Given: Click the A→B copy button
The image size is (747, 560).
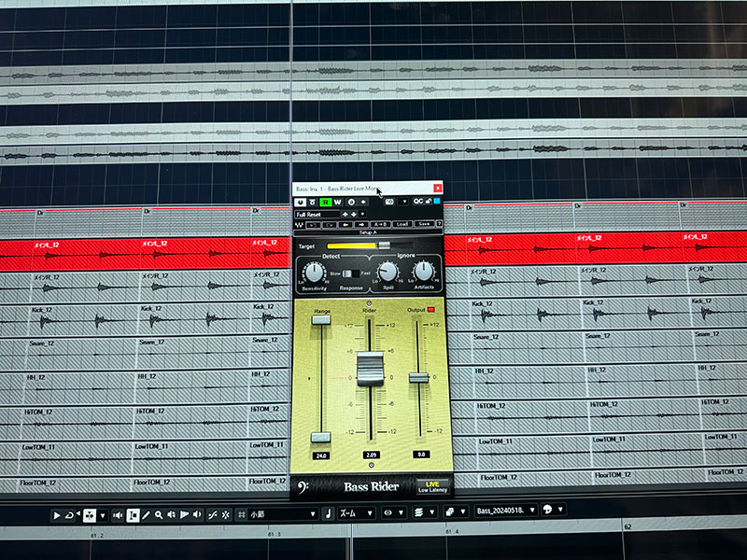Looking at the screenshot, I should coord(381,224).
